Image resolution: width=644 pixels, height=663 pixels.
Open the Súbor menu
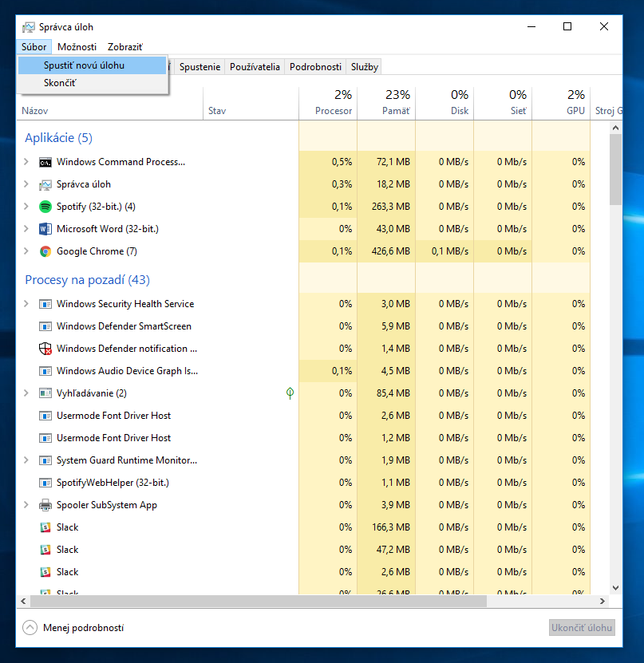click(34, 47)
